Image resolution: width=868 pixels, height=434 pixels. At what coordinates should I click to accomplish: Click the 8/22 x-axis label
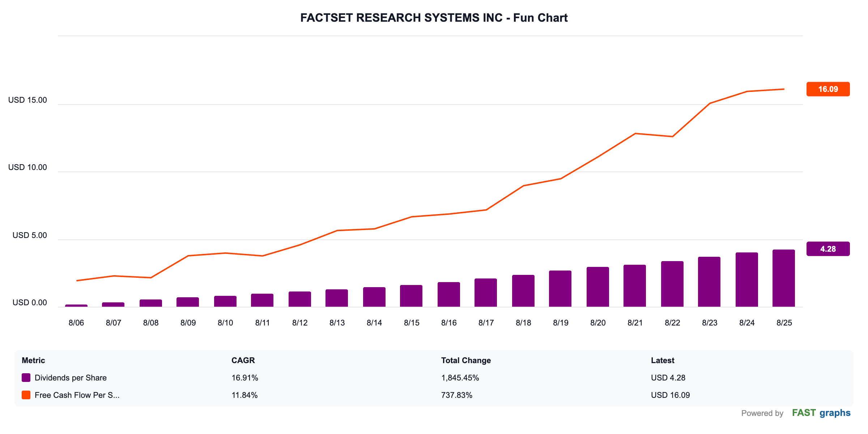click(x=672, y=323)
